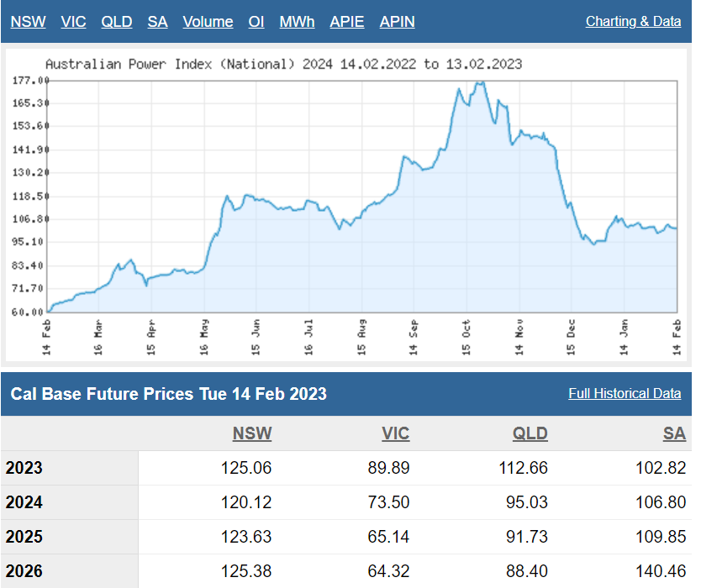Open the QLD chart tab
Screen dimensions: 701x588
click(117, 22)
